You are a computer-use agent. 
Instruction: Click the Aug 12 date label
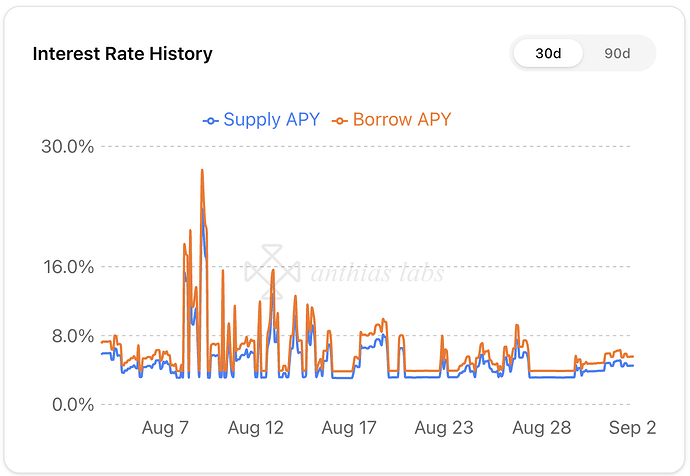click(x=256, y=428)
